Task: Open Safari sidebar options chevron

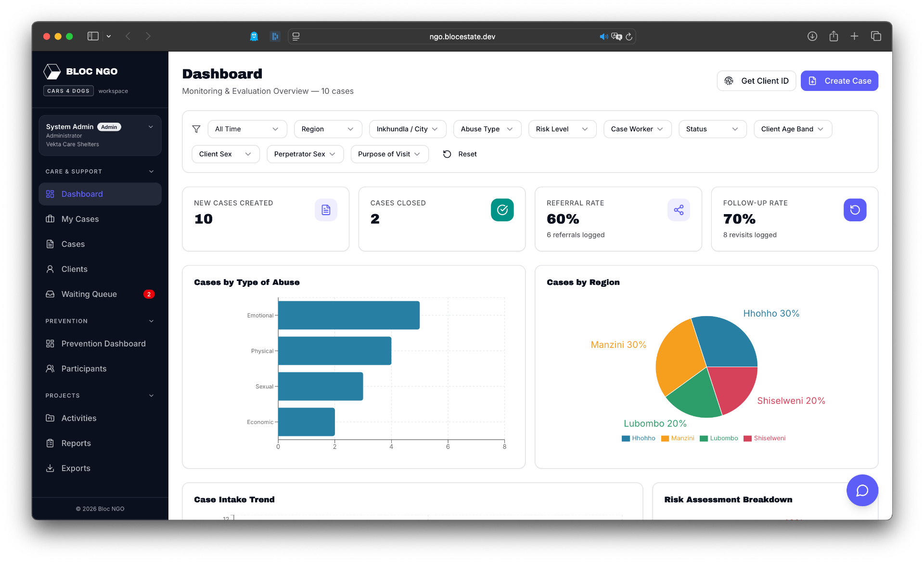Action: click(109, 36)
